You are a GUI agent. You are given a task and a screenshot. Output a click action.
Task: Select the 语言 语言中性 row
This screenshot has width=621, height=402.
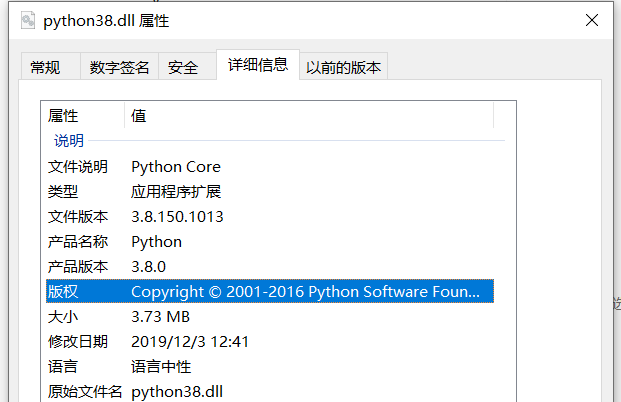270,366
